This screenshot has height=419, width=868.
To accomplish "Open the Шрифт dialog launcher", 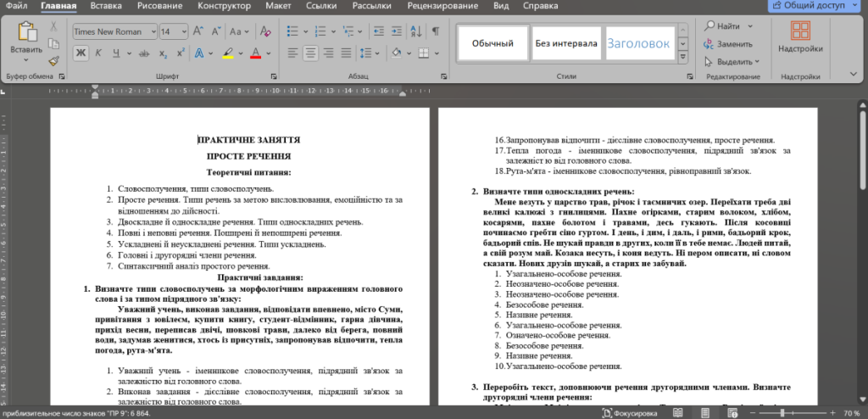I will (x=274, y=76).
